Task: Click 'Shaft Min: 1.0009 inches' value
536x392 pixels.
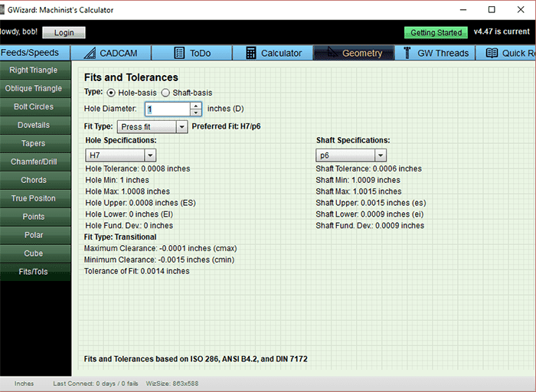Action: 358,180
